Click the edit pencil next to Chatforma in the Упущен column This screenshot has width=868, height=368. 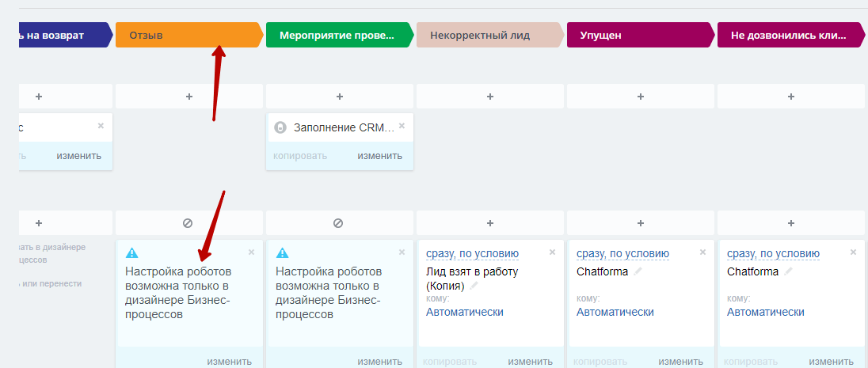click(x=638, y=271)
